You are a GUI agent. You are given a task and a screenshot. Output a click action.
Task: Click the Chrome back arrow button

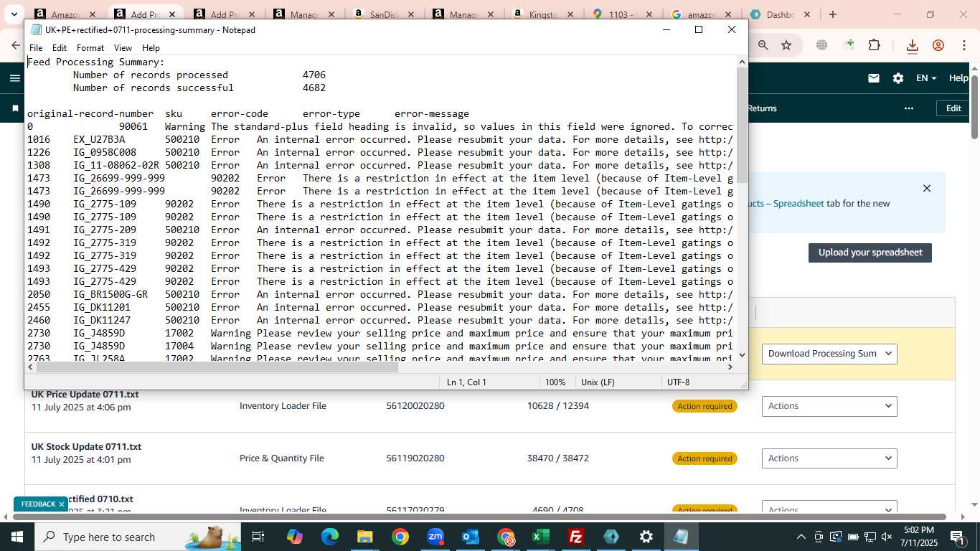(16, 45)
